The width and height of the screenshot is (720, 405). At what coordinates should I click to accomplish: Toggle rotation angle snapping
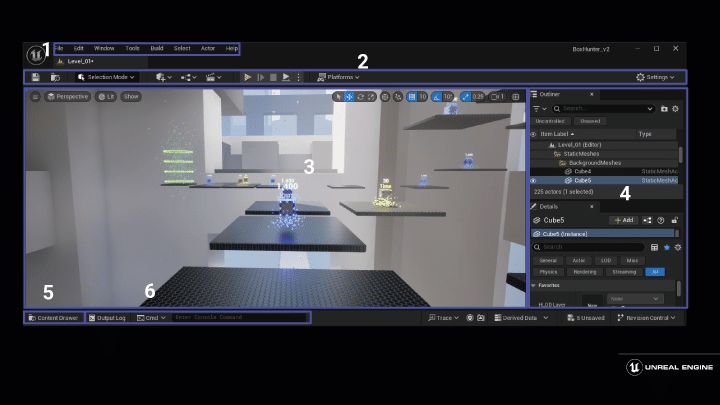[x=436, y=96]
